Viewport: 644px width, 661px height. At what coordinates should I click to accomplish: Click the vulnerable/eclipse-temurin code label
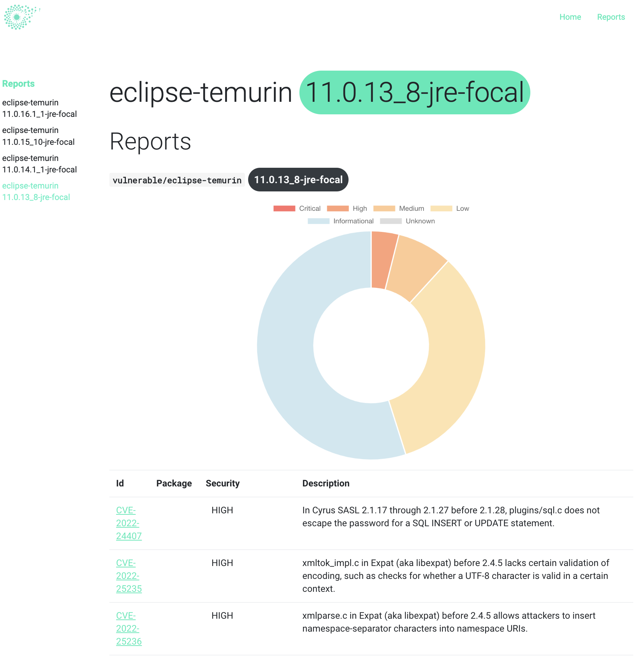click(x=177, y=180)
